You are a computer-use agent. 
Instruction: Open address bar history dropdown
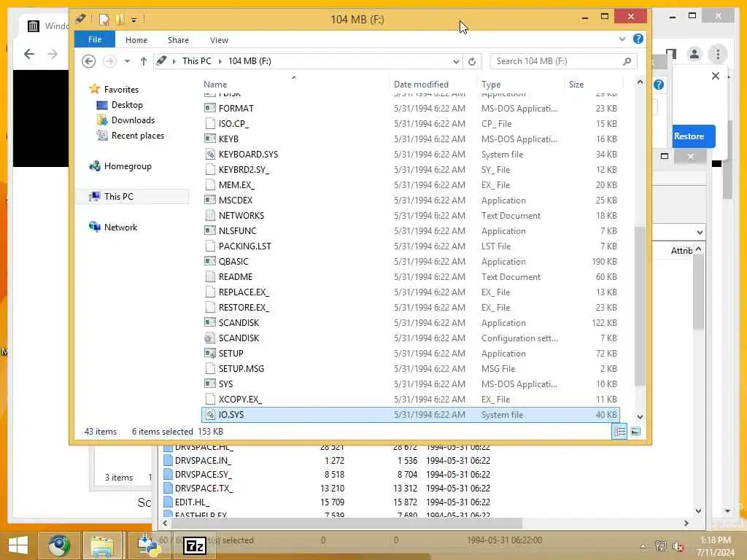click(x=456, y=61)
